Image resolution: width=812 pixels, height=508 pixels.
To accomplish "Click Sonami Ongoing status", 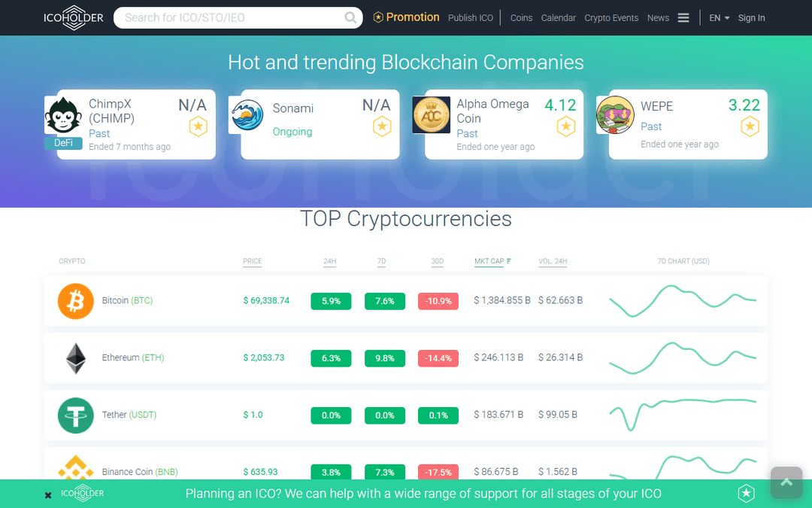I will tap(292, 132).
